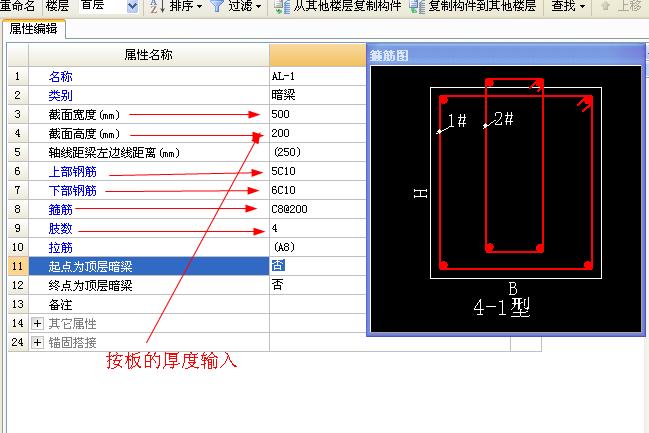Screen dimensions: 649x433
Task: Select the 下部钢筋 row label
Action: (x=72, y=191)
